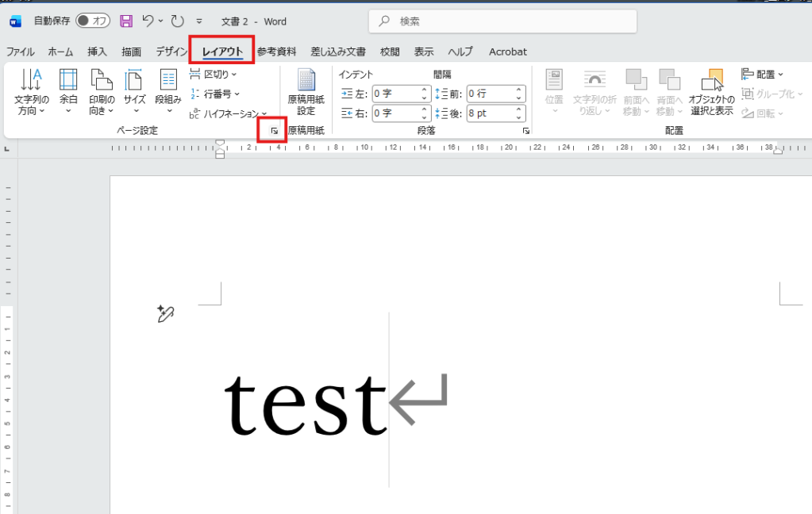Switch to the 挿入 tab
Screen dimensions: 812x514
click(97, 52)
